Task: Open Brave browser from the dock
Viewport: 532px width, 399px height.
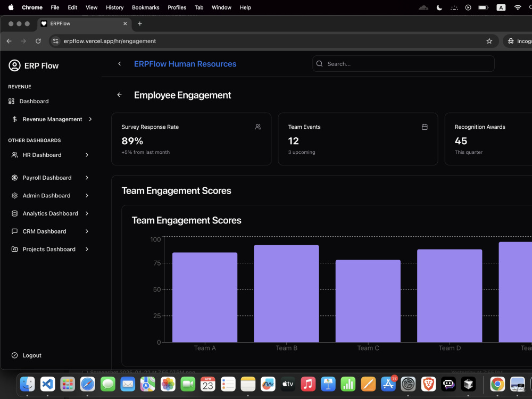Action: click(428, 384)
